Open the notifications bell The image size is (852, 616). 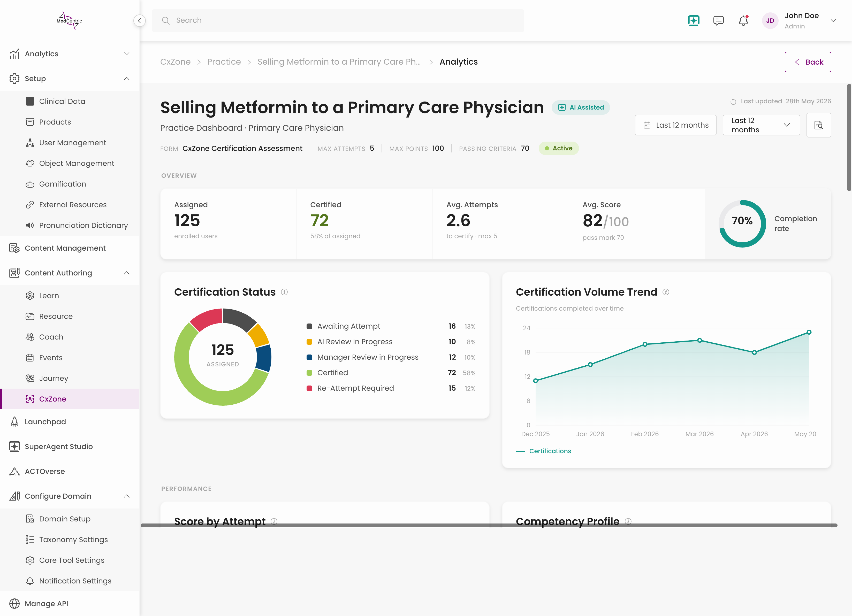tap(743, 21)
